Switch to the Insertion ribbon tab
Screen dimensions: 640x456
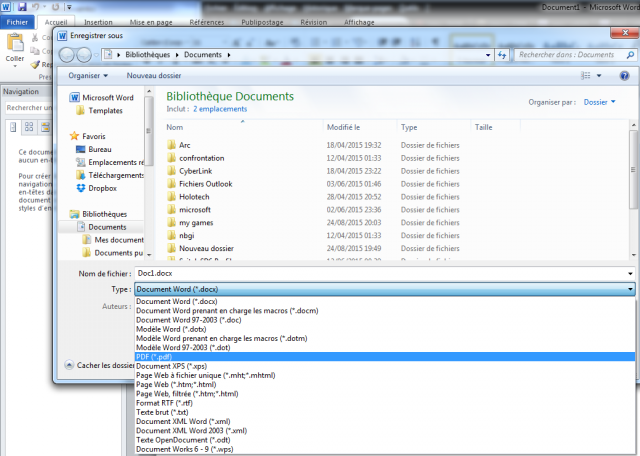pos(98,22)
